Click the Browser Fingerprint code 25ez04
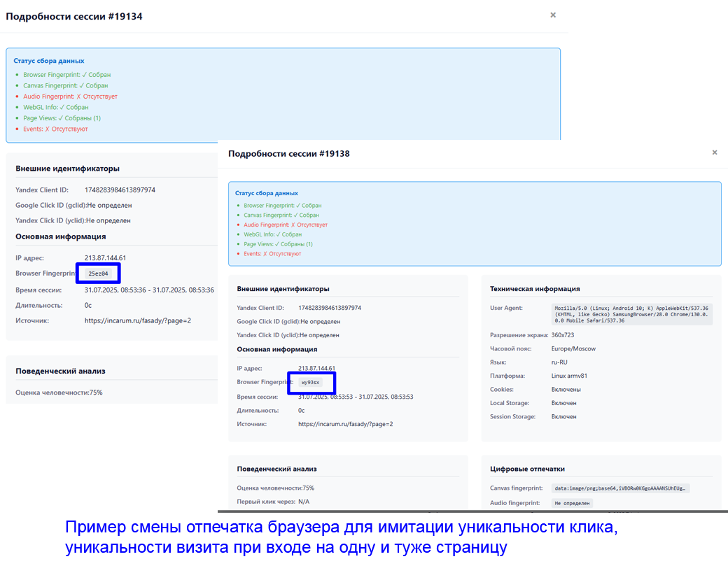 coord(99,274)
